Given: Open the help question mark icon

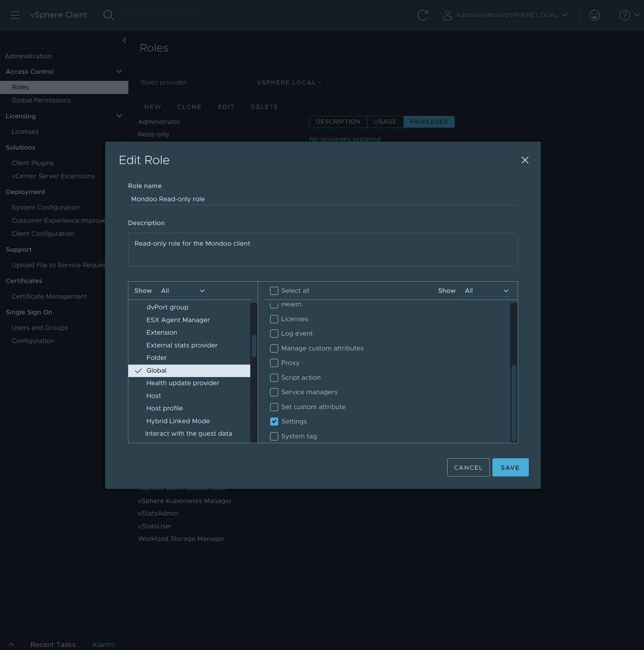Looking at the screenshot, I should (624, 15).
